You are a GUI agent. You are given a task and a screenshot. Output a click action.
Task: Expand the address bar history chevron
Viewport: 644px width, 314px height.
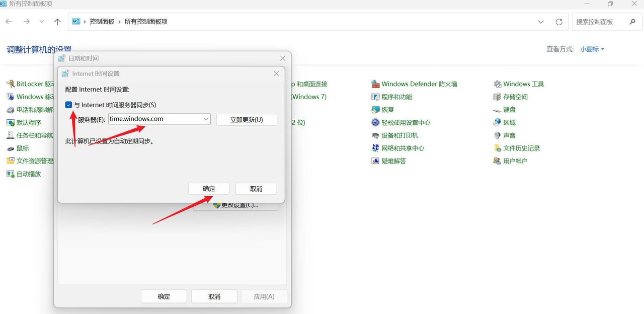[x=541, y=22]
